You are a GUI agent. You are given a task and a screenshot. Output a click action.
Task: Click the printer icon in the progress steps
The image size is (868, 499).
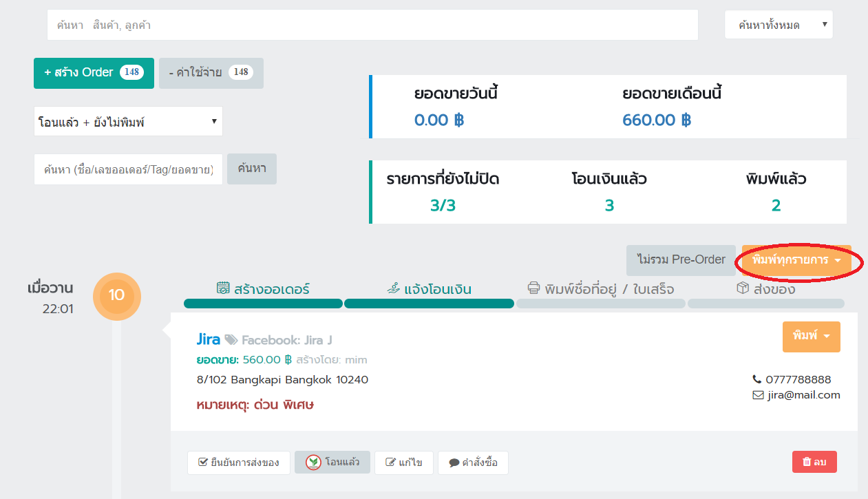[x=533, y=288]
